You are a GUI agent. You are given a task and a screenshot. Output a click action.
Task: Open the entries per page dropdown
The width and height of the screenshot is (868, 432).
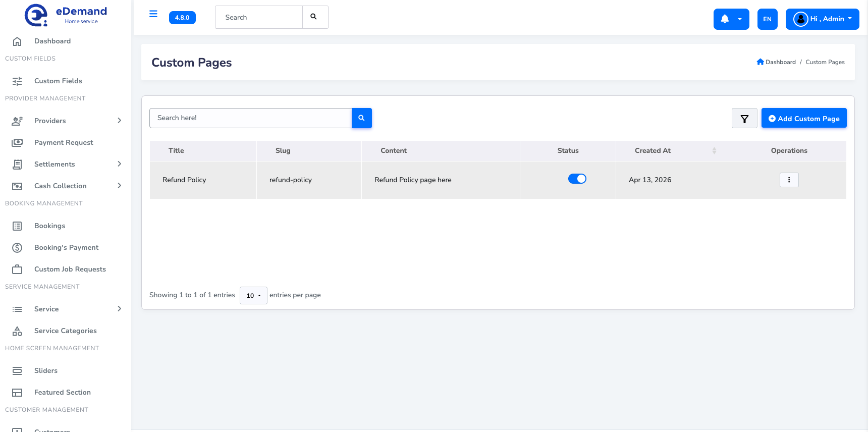pyautogui.click(x=253, y=296)
